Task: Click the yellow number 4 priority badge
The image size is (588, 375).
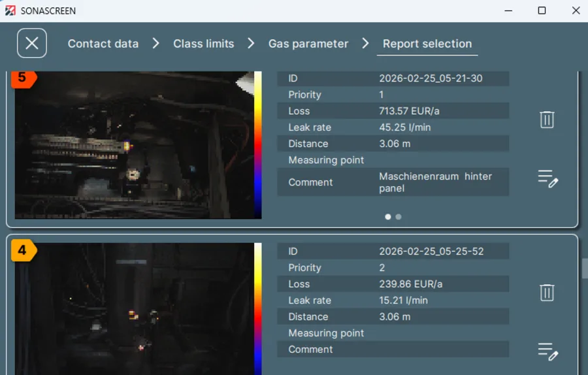Action: 24,250
